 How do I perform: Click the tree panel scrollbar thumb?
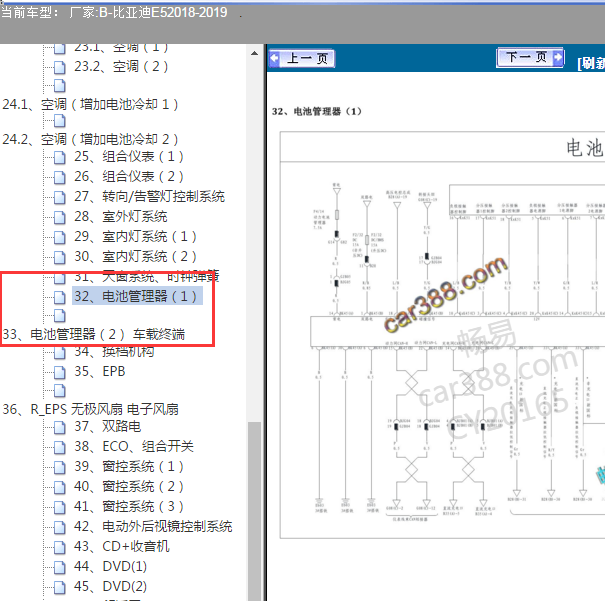point(254,511)
